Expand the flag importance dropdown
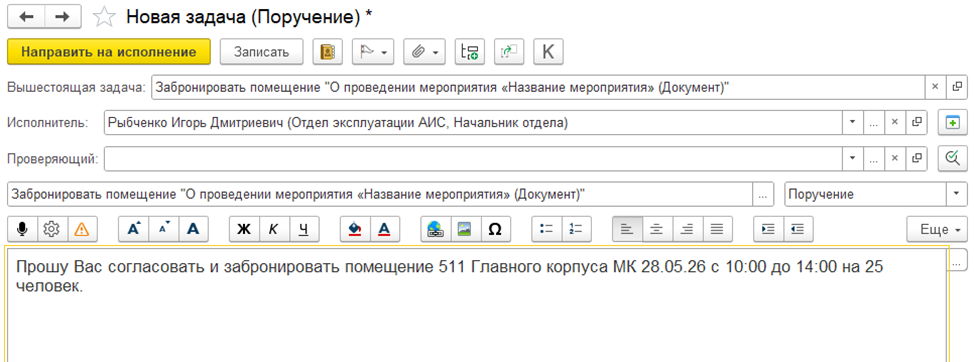The height and width of the screenshot is (362, 974). tap(373, 52)
